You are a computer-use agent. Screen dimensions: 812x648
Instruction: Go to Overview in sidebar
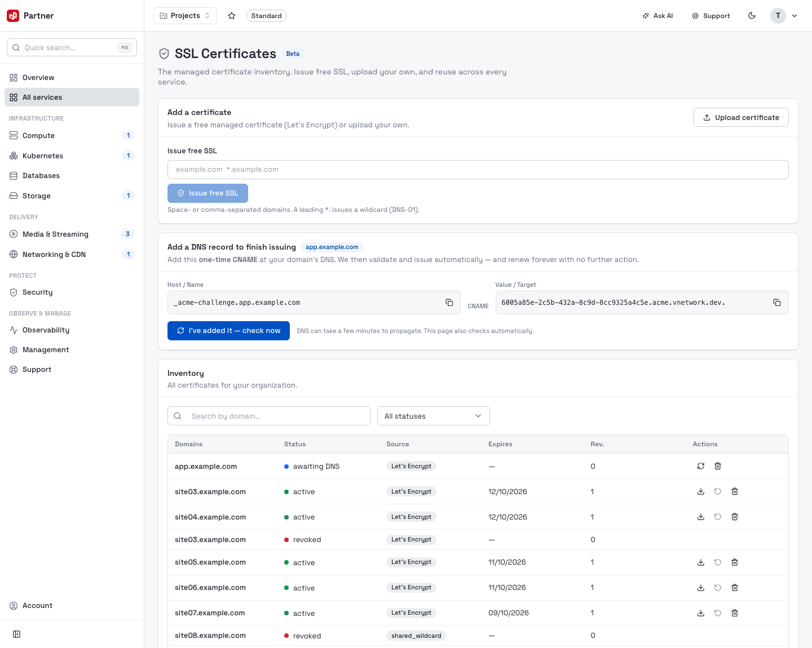tap(72, 78)
